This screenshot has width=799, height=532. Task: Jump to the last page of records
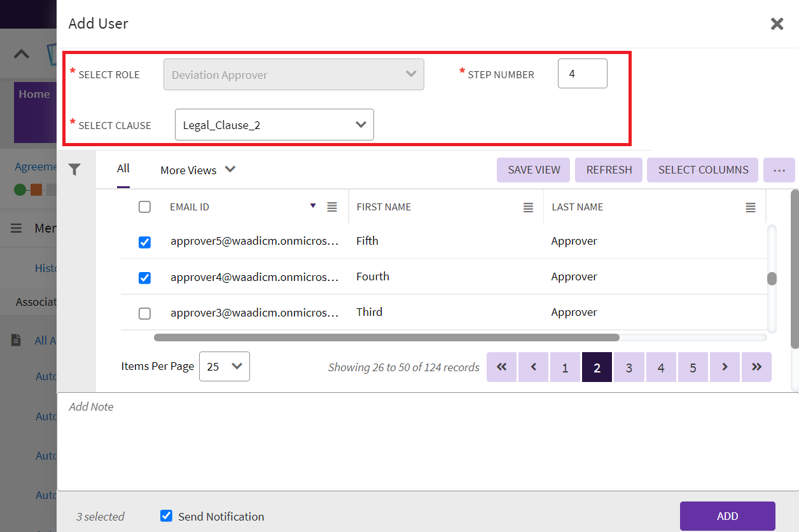(x=756, y=367)
